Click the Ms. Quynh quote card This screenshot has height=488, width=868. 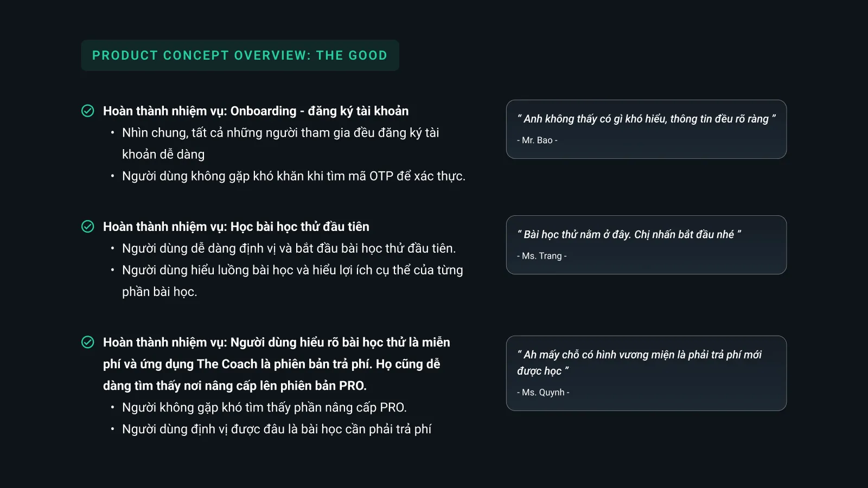pyautogui.click(x=646, y=373)
